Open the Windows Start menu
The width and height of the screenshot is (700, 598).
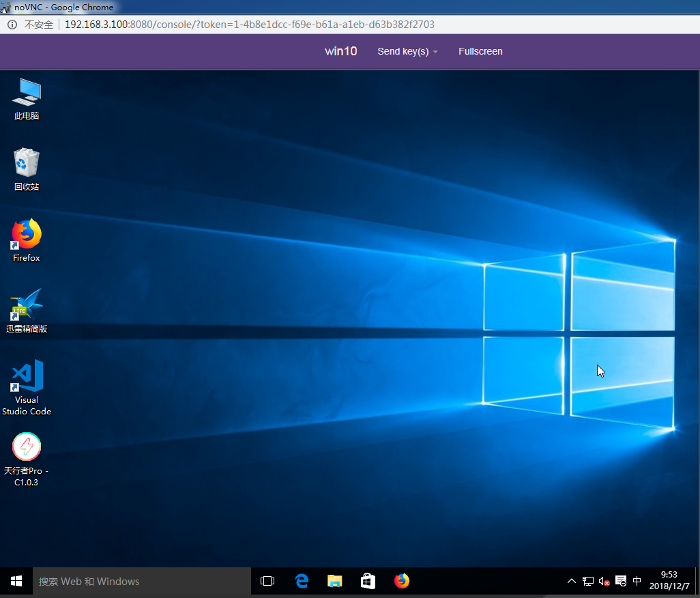pyautogui.click(x=16, y=581)
